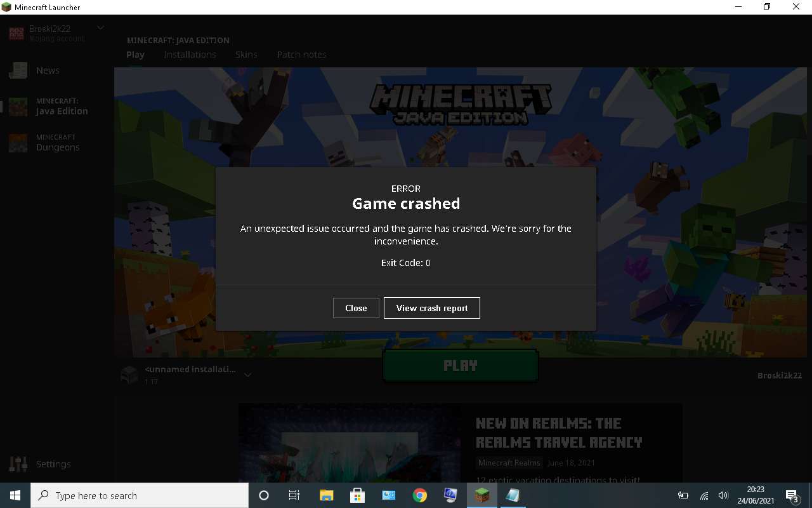Open the Skins tab
The image size is (812, 508).
pyautogui.click(x=246, y=55)
